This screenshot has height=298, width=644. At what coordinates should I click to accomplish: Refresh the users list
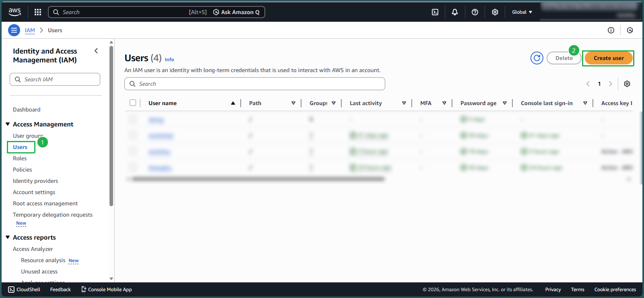click(x=537, y=58)
